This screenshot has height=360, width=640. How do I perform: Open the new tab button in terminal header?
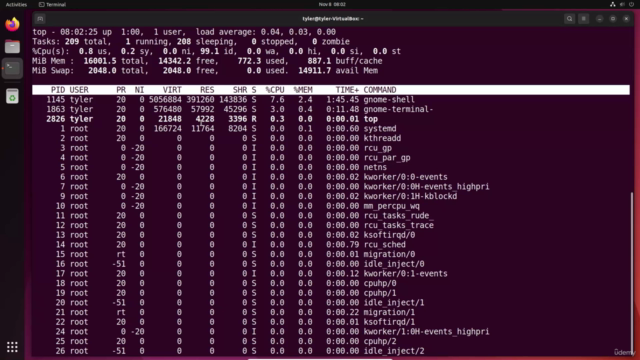40,19
